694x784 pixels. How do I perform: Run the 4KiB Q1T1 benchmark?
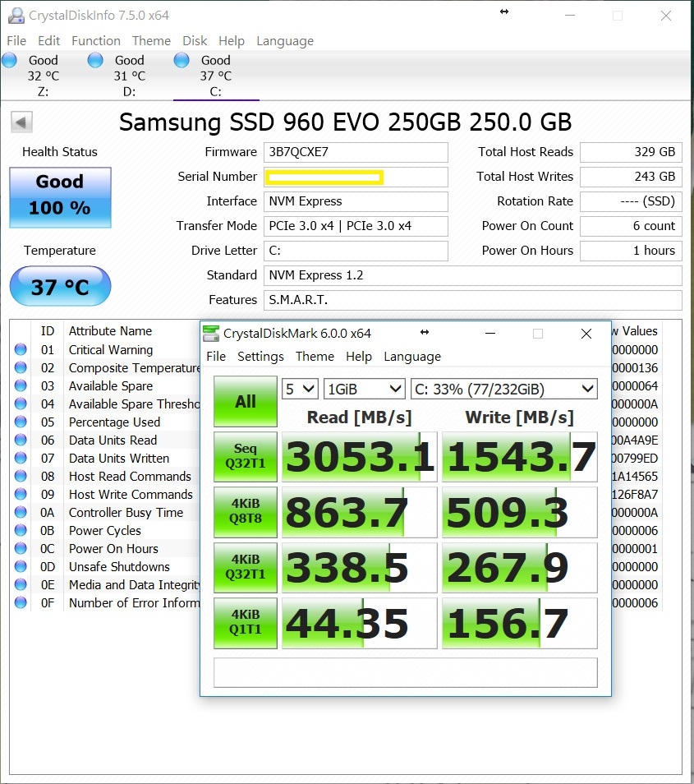pyautogui.click(x=246, y=623)
